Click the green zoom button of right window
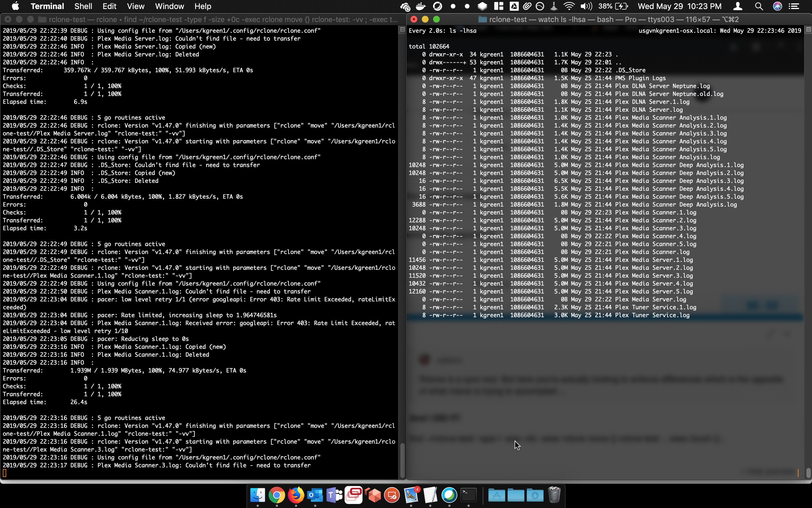The image size is (812, 508). (436, 19)
